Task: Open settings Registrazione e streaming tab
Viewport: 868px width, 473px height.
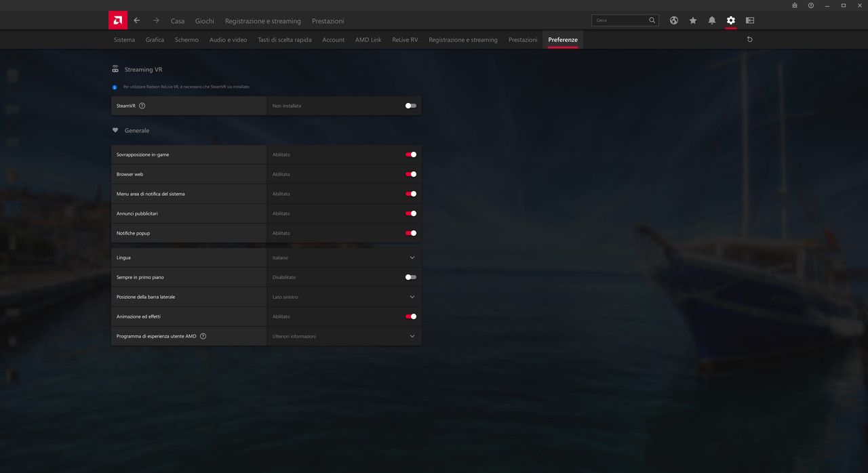Action: pyautogui.click(x=463, y=40)
